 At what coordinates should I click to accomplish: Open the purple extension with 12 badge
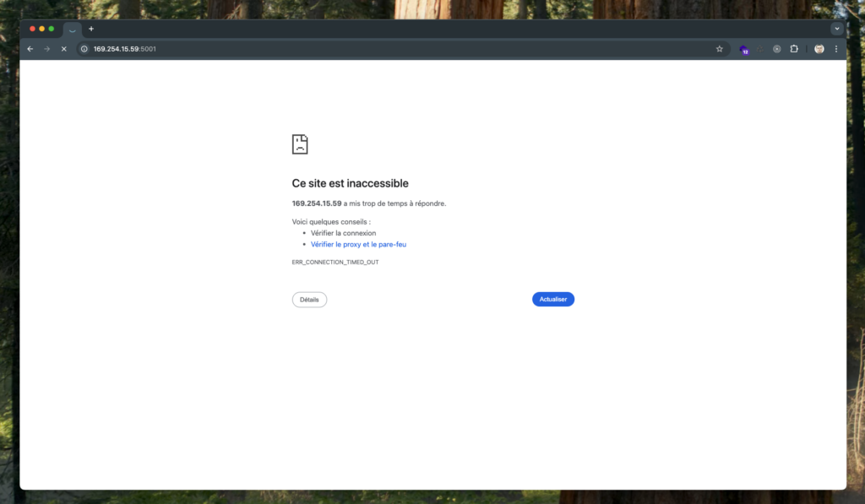coord(743,49)
